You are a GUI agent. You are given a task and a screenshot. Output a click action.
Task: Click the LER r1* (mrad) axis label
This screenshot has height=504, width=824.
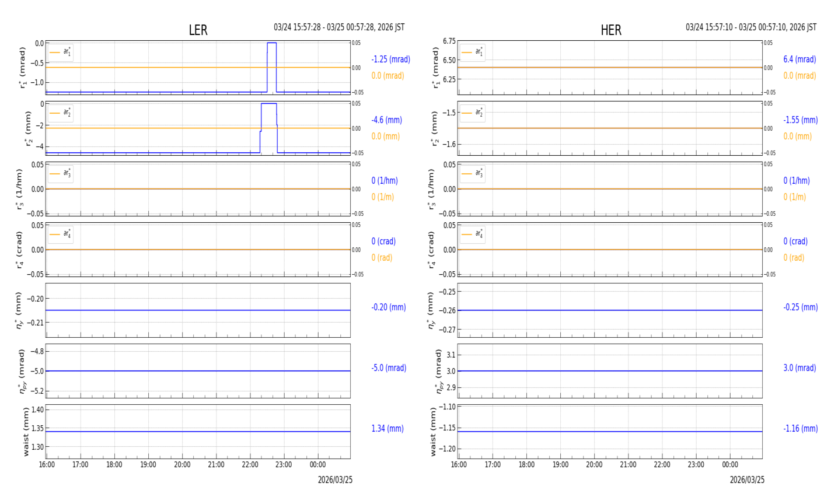pos(22,68)
